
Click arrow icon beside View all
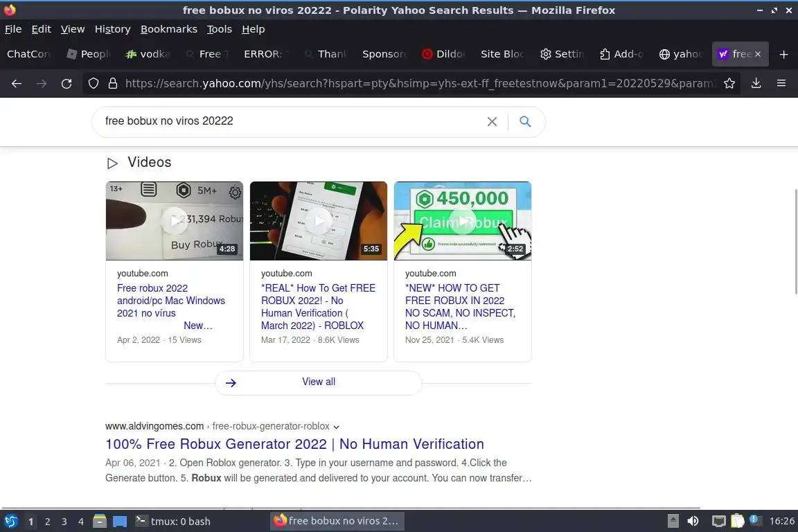231,383
